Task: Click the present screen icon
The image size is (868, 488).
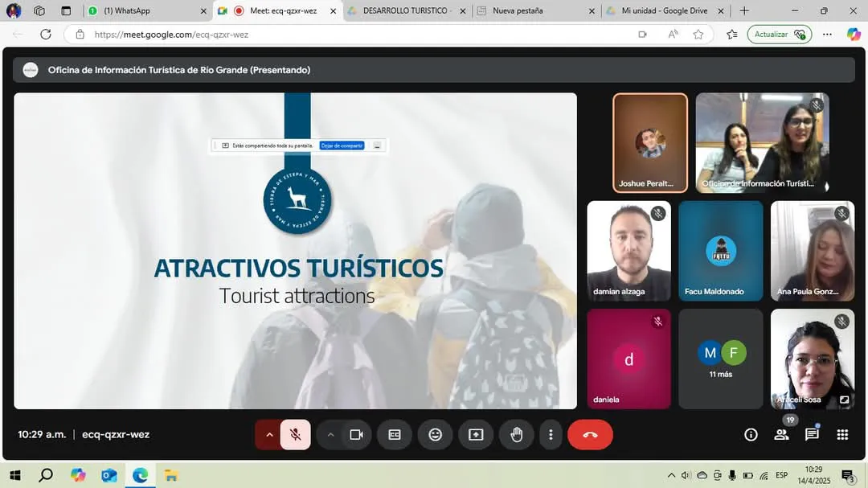Action: click(x=476, y=435)
